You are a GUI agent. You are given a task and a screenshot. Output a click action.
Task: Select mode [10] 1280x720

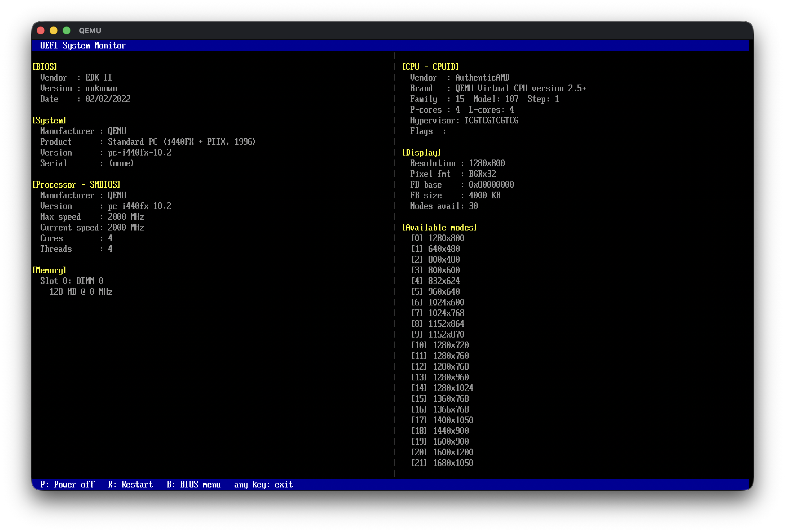tap(440, 345)
